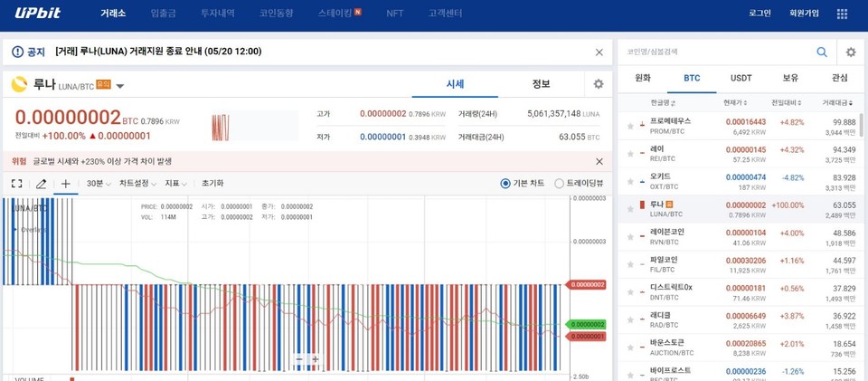Open the 30분 interval dropdown
Viewport: 868px width, 381px height.
pos(99,184)
